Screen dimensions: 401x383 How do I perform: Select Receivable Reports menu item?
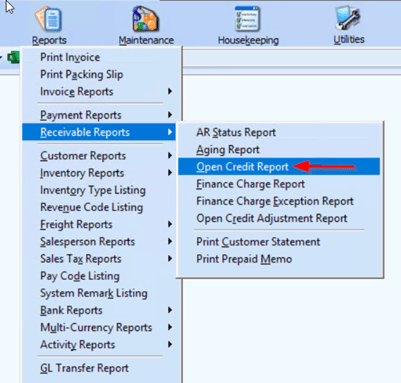(x=99, y=132)
